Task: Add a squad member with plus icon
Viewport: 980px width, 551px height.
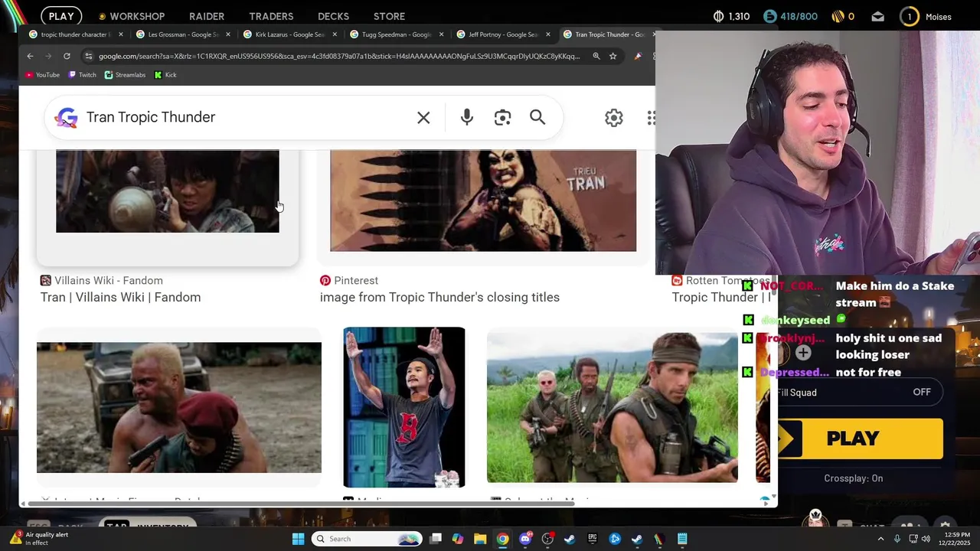Action: [803, 353]
